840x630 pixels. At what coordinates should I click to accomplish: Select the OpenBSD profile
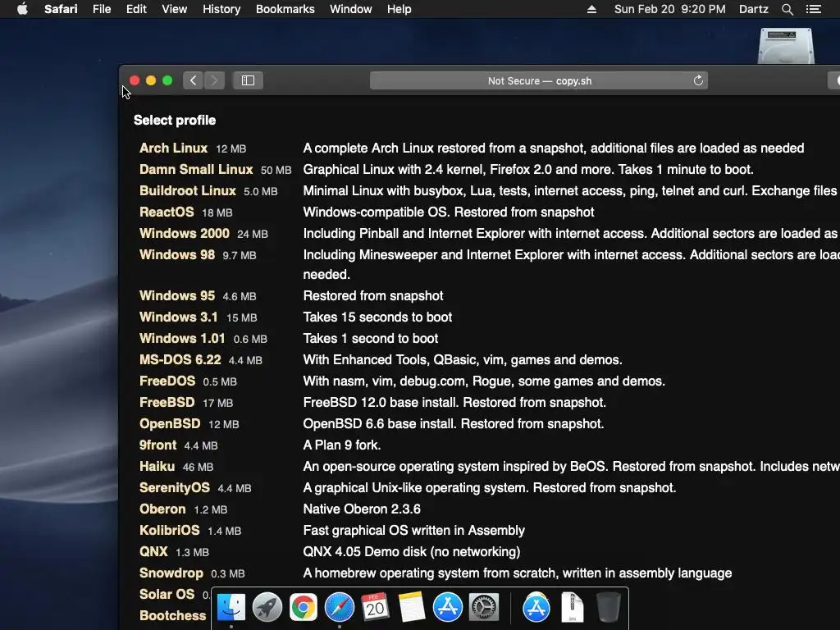(170, 424)
